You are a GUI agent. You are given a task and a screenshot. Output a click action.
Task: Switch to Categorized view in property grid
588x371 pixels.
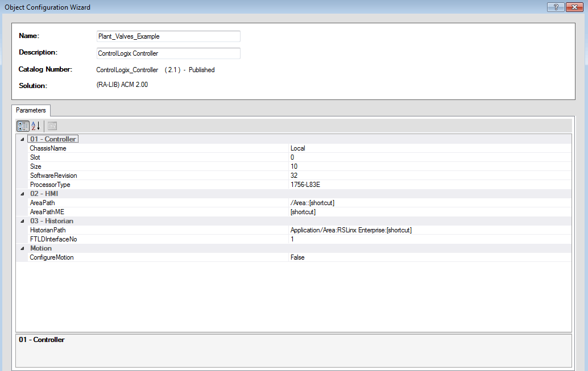pyautogui.click(x=23, y=126)
